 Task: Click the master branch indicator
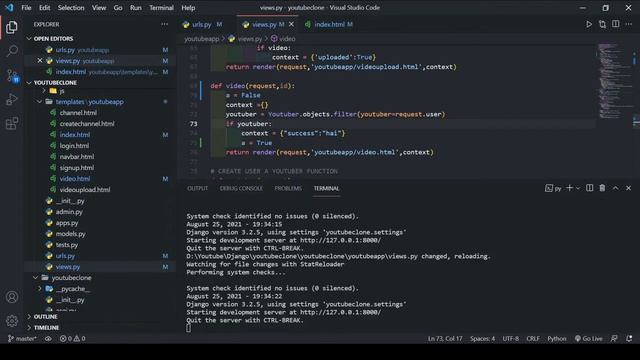tap(22, 338)
